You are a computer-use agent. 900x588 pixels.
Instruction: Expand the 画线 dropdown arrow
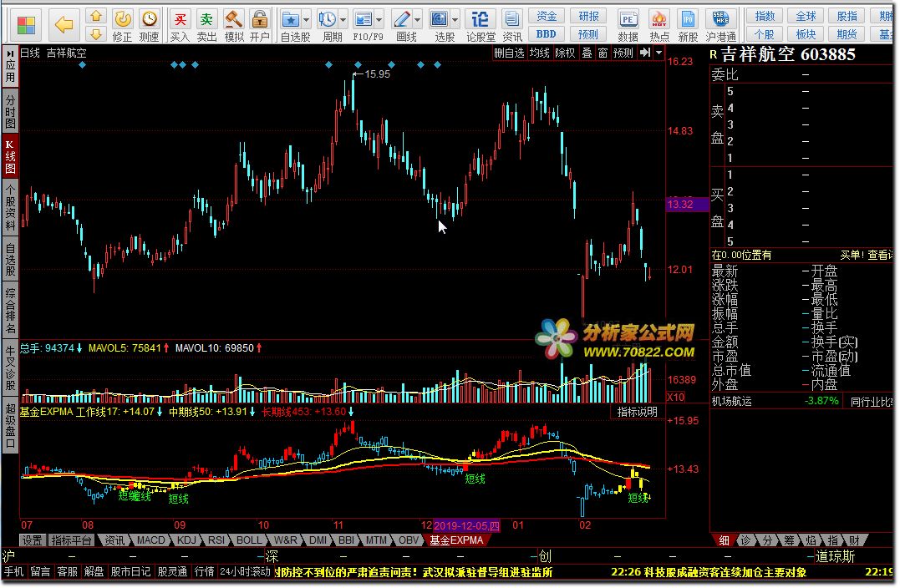(x=417, y=20)
